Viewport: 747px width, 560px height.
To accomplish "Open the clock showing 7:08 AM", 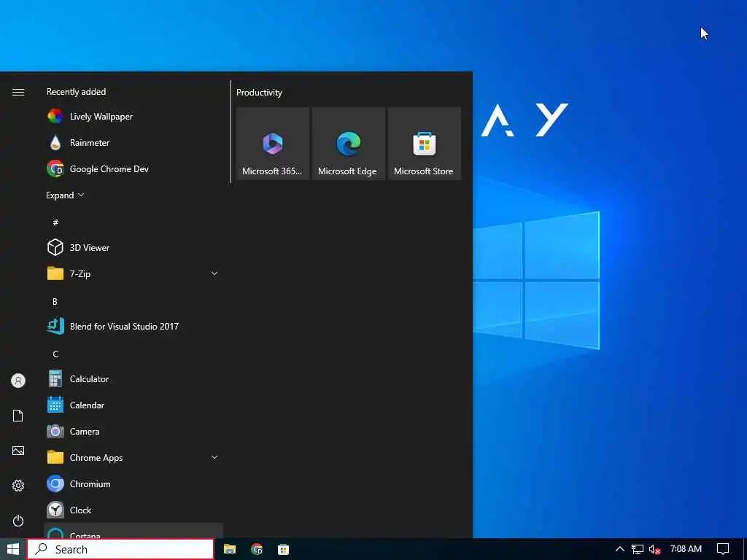I will [686, 549].
